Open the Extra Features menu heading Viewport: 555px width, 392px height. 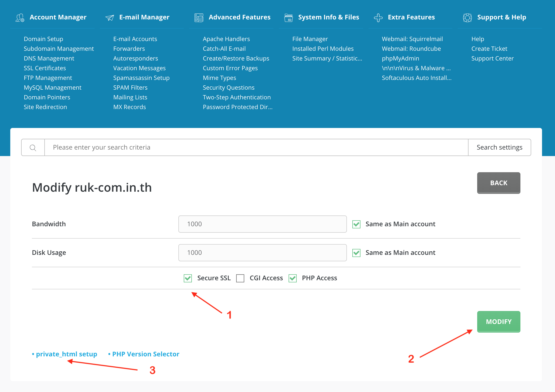(x=411, y=17)
